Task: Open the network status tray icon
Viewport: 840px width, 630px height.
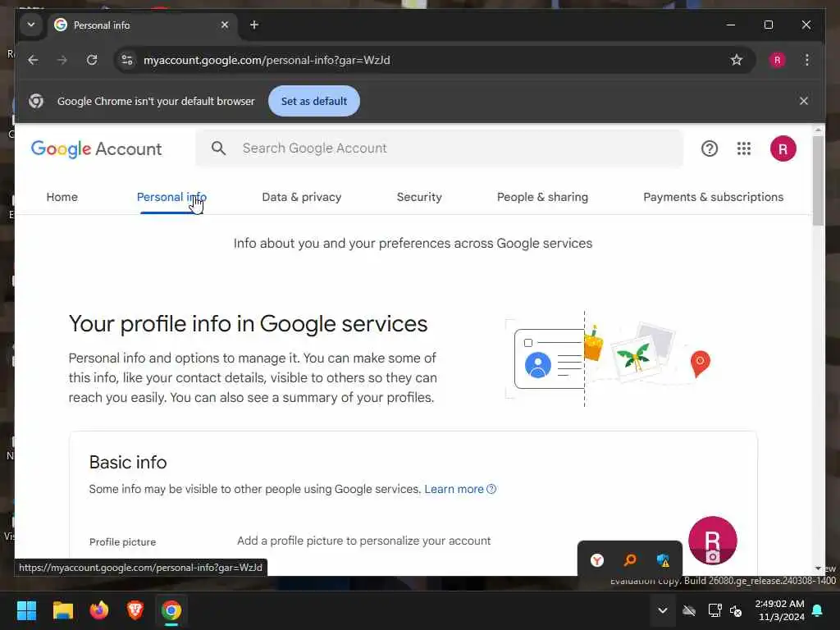Action: coord(714,610)
